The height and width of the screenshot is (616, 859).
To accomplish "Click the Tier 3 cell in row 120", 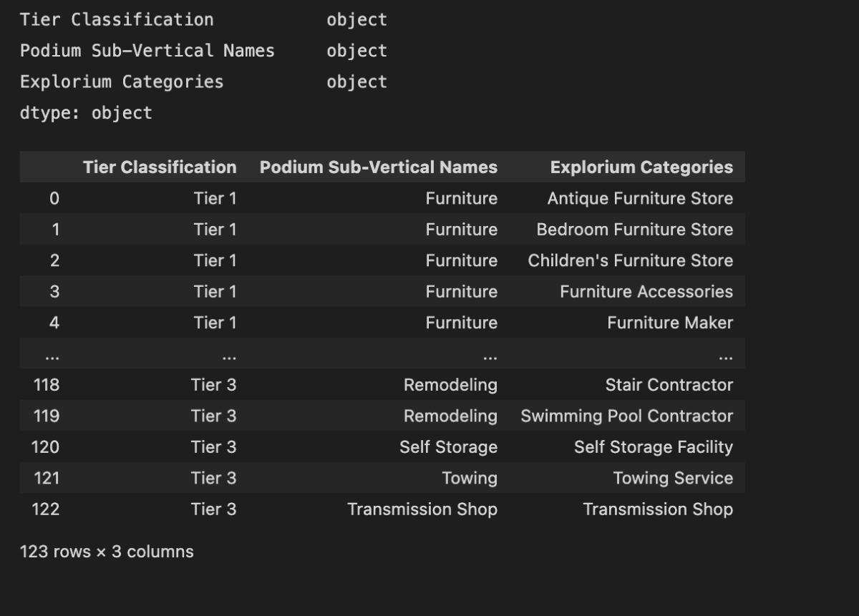I will pos(213,447).
